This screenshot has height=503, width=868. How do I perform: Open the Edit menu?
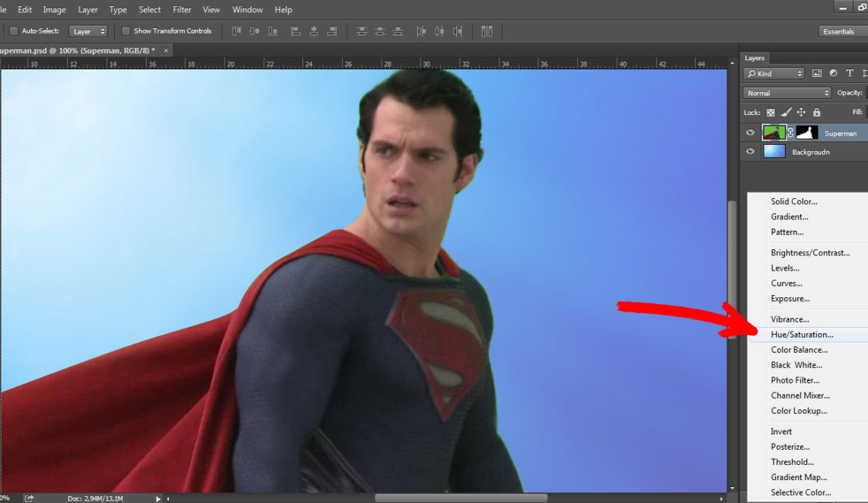[x=25, y=9]
